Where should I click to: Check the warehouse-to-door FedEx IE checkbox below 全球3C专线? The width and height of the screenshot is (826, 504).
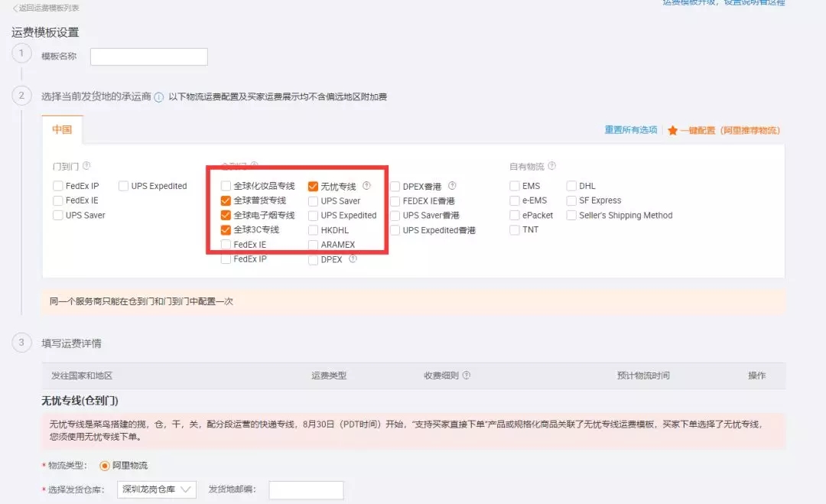click(226, 245)
